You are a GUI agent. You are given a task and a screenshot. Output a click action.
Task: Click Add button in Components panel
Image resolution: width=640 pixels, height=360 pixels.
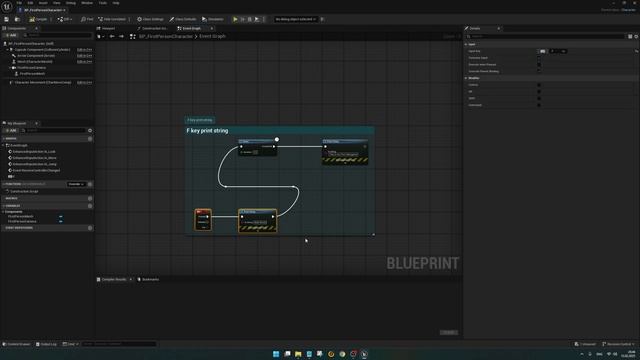point(11,36)
